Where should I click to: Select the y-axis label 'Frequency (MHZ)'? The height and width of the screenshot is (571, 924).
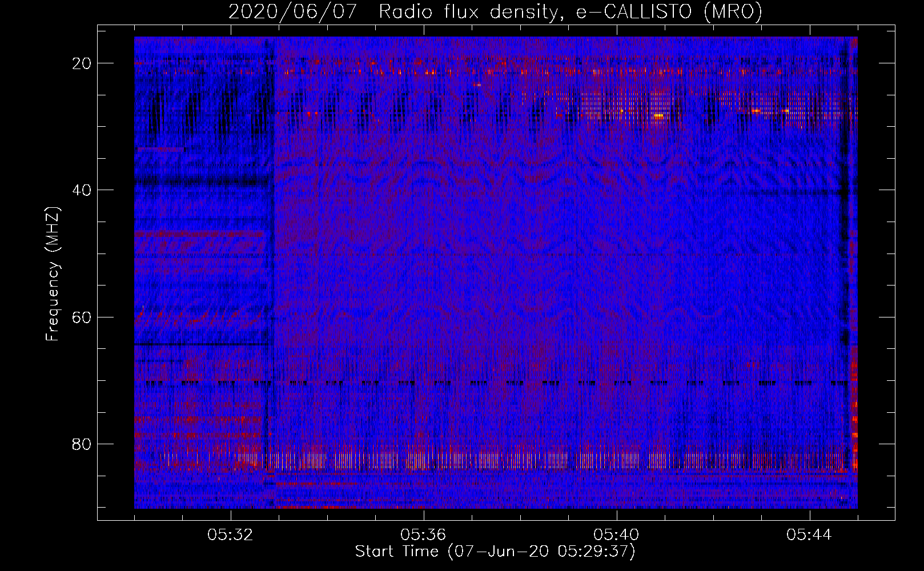pyautogui.click(x=53, y=274)
